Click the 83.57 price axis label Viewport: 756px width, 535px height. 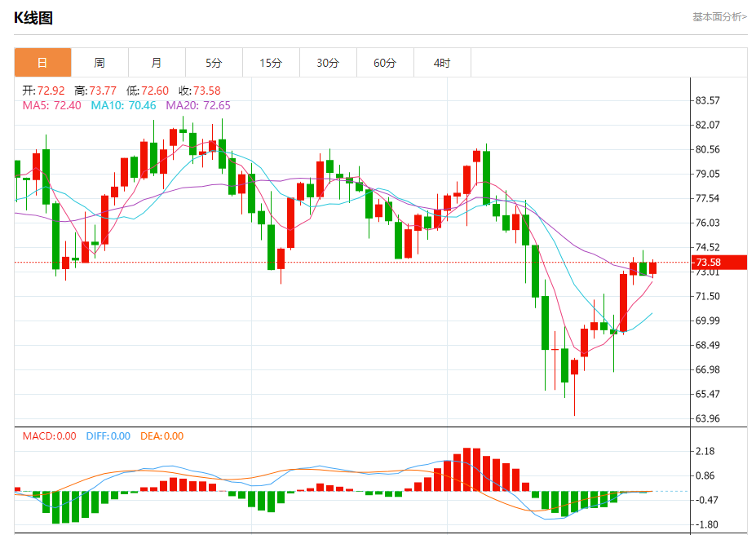click(707, 100)
